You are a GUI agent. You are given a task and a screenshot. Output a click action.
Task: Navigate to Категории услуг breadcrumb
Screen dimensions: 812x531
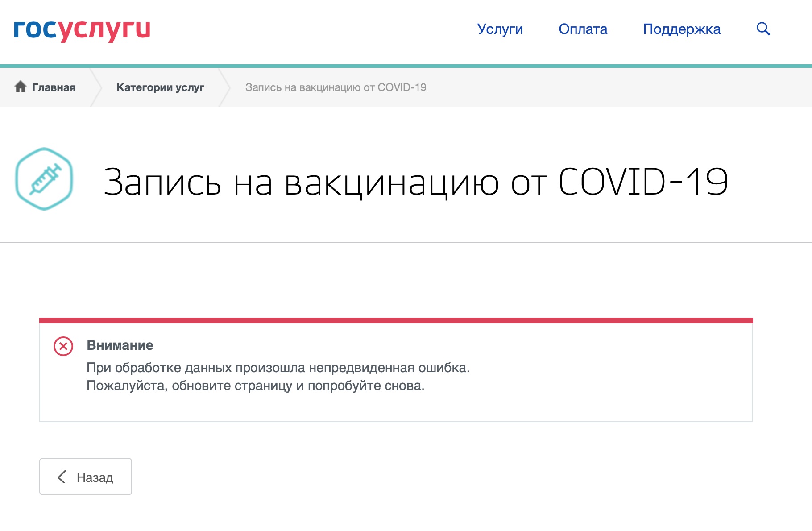(x=160, y=87)
